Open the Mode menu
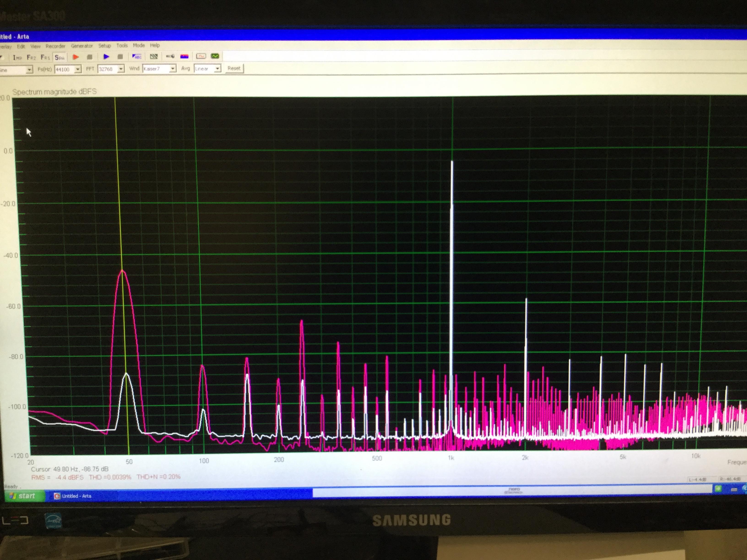The height and width of the screenshot is (560, 747). pos(139,45)
